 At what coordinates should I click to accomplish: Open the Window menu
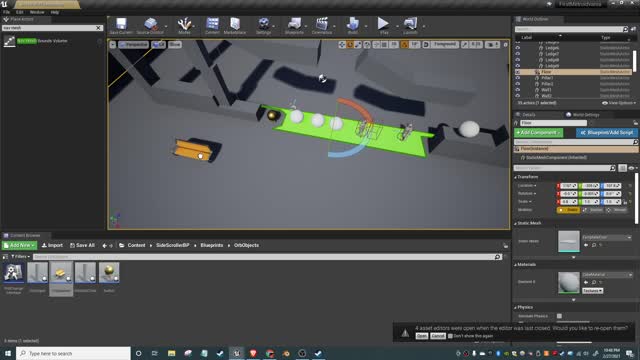37,12
